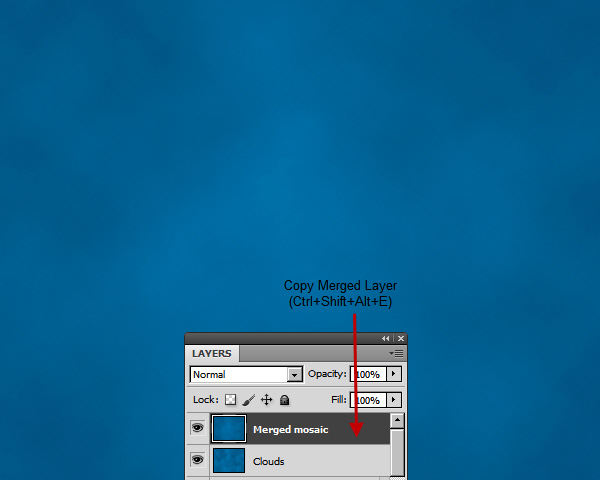Image resolution: width=600 pixels, height=480 pixels.
Task: Collapse the panel with the double-arrow icon
Action: coord(386,339)
